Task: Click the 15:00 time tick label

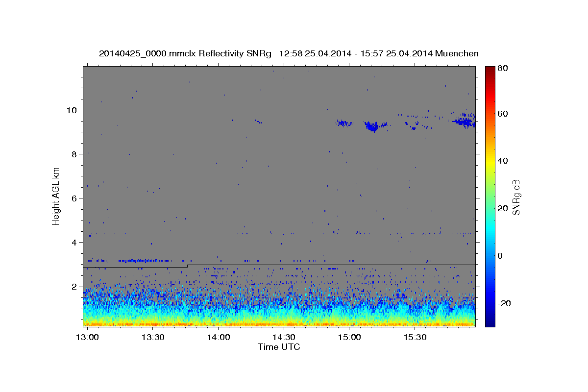Action: pyautogui.click(x=349, y=338)
